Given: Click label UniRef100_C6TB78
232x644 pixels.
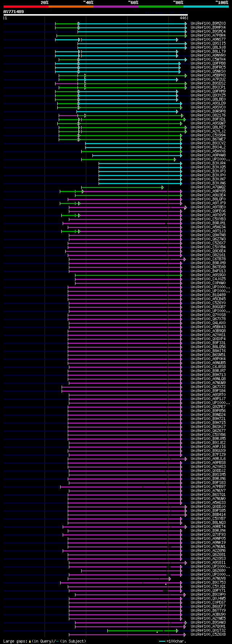Looking at the screenshot, I should point(208,259).
